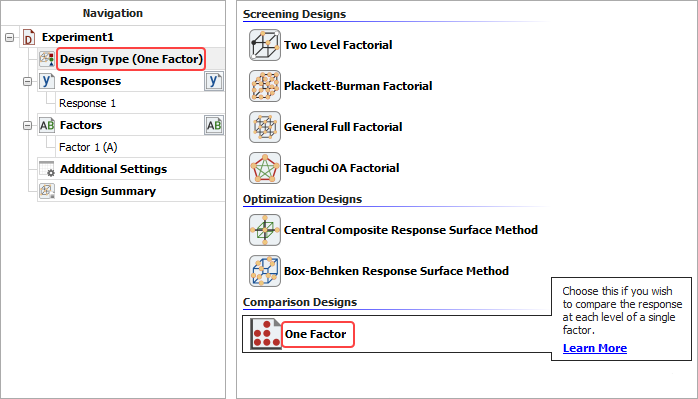The height and width of the screenshot is (399, 698).
Task: Follow the Learn More link
Action: pyautogui.click(x=595, y=348)
